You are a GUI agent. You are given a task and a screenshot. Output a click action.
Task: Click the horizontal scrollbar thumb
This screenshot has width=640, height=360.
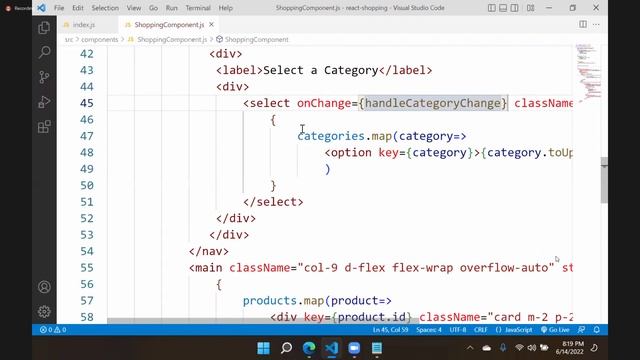tap(262, 321)
